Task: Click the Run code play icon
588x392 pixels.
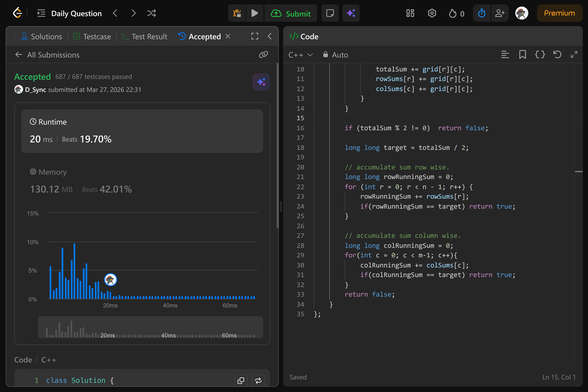Action: coord(255,13)
